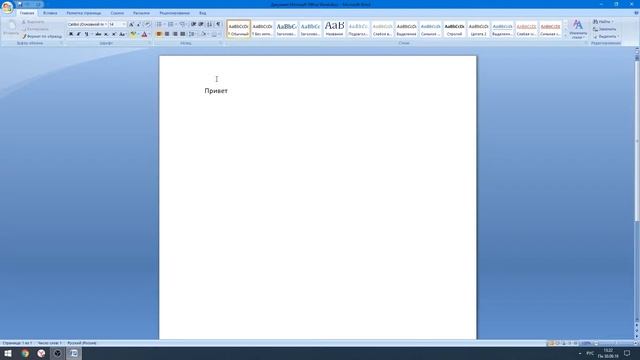Viewport: 640px width, 360px height.
Task: Switch to the Вставка ribbon tab
Action: coord(50,13)
